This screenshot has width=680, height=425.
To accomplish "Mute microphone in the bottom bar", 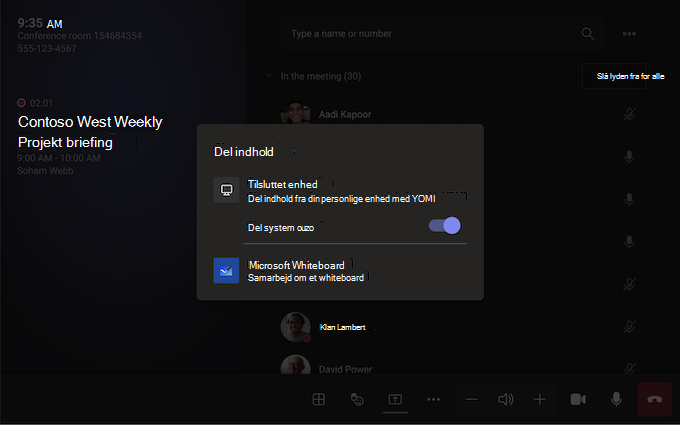I will click(616, 399).
